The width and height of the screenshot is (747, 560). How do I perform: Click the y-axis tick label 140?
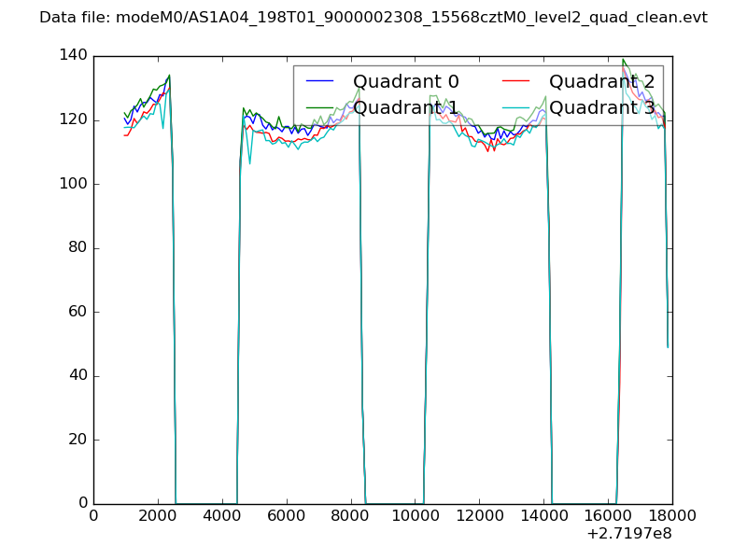tap(73, 56)
